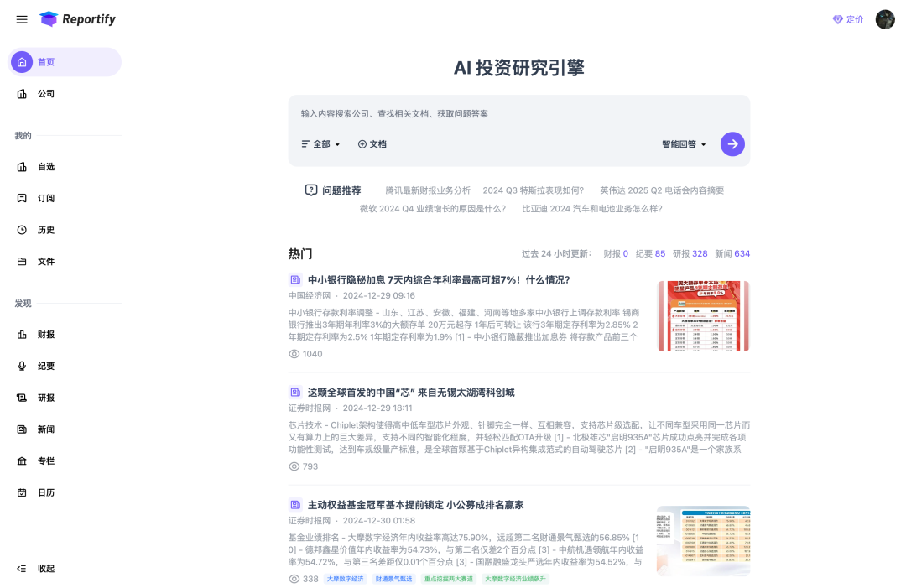The height and width of the screenshot is (588, 906).
Task: Go to 首页 home in sidebar
Action: (x=65, y=62)
